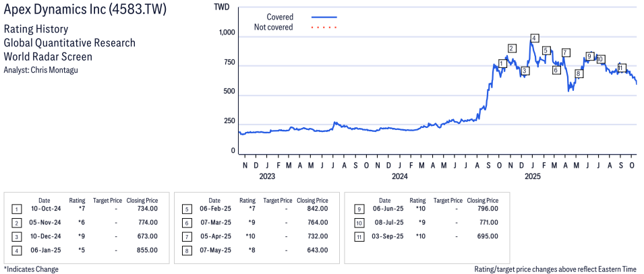Click the 1,000 value on the y-axis
The image size is (644, 274).
click(x=227, y=33)
